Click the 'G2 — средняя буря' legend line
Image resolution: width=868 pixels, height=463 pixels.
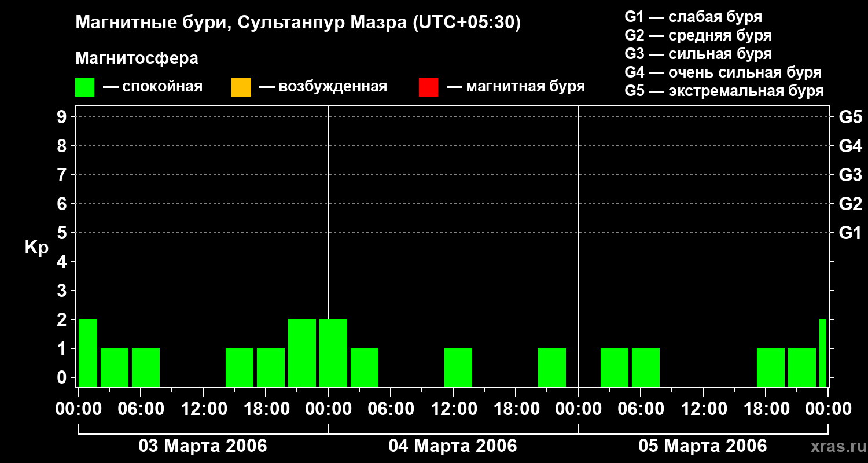click(698, 35)
